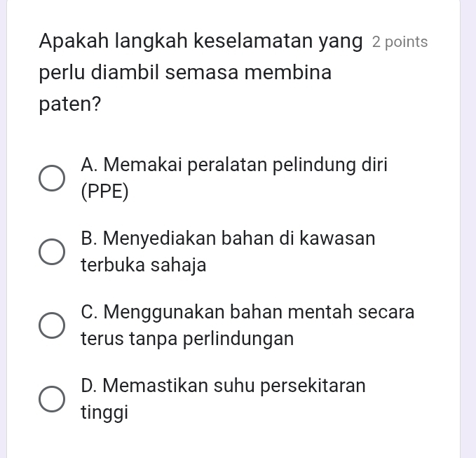Image resolution: width=476 pixels, height=458 pixels.
Task: Click label text 'A. Memakai peralatan pelindung diri'
Action: [x=234, y=166]
